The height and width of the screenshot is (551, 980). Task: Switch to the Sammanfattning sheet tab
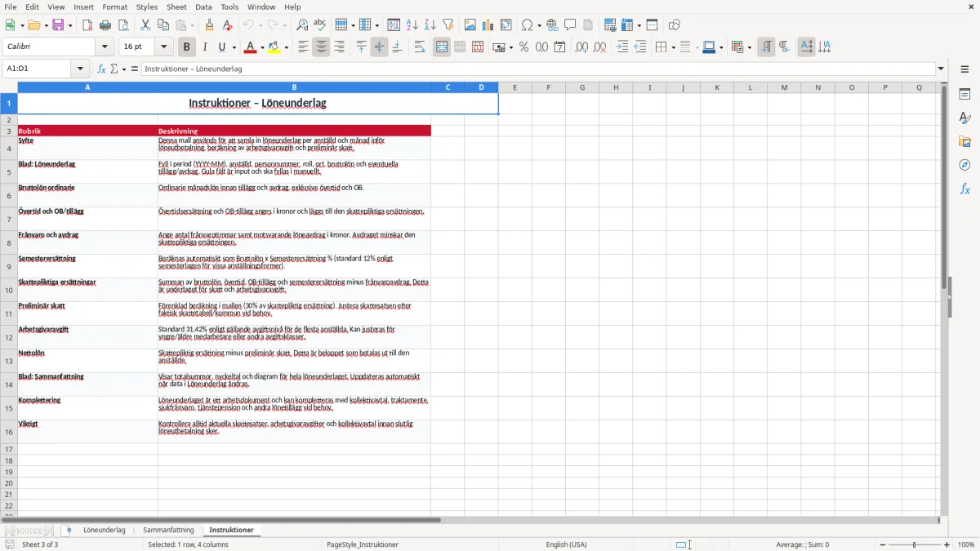(168, 530)
